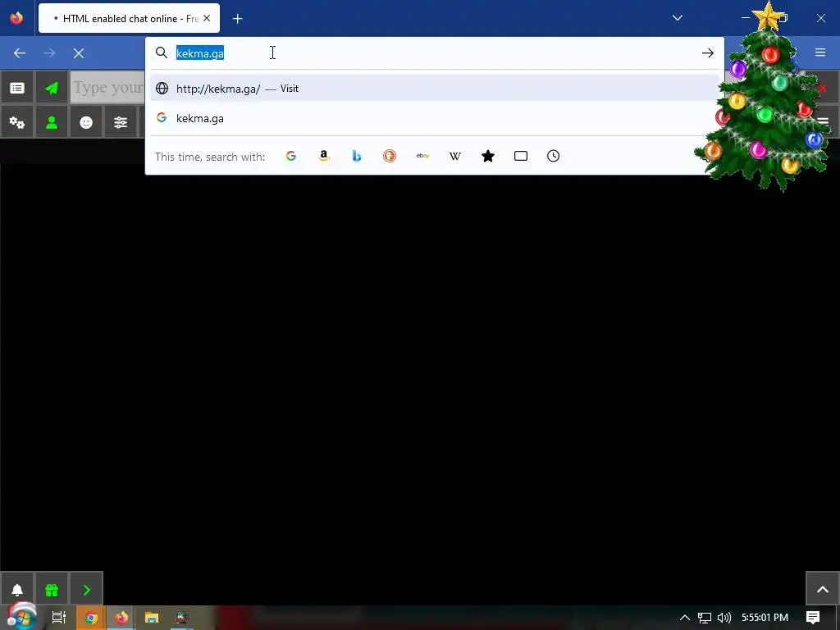Click the Firefox logo in title bar

(16, 18)
